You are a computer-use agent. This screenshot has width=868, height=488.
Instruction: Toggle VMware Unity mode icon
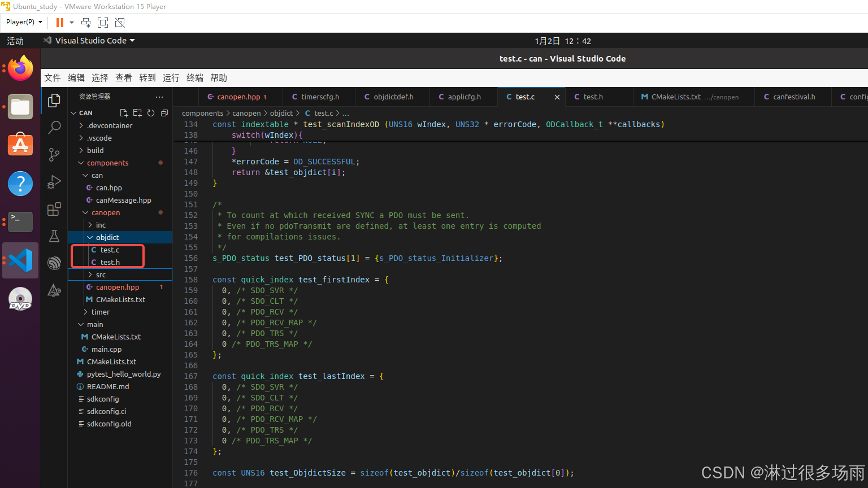120,23
